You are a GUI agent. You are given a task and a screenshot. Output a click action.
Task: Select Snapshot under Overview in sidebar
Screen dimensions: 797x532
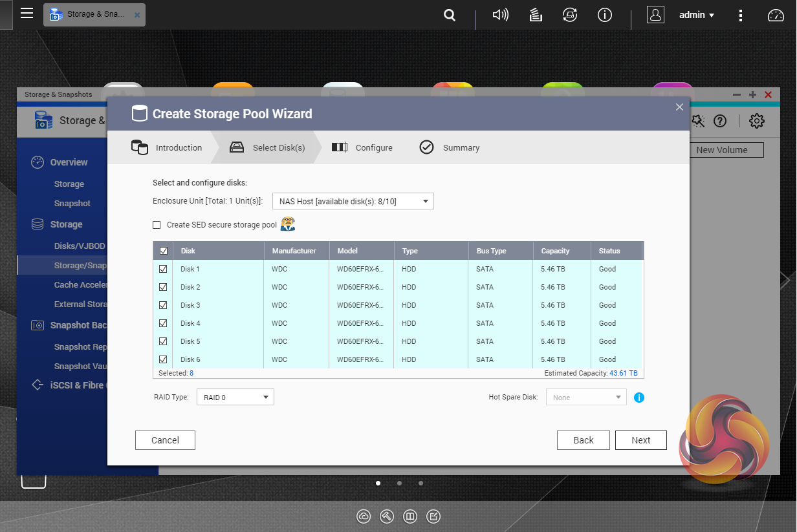pos(72,203)
